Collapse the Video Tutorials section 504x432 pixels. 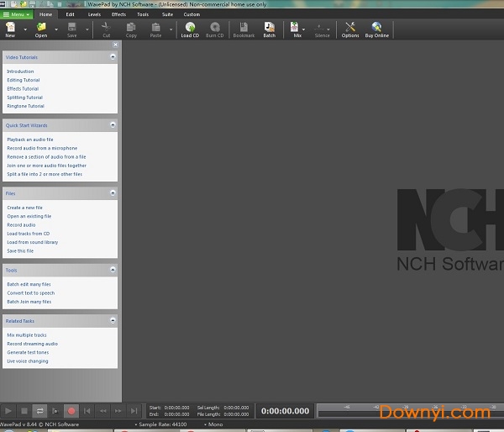point(113,57)
